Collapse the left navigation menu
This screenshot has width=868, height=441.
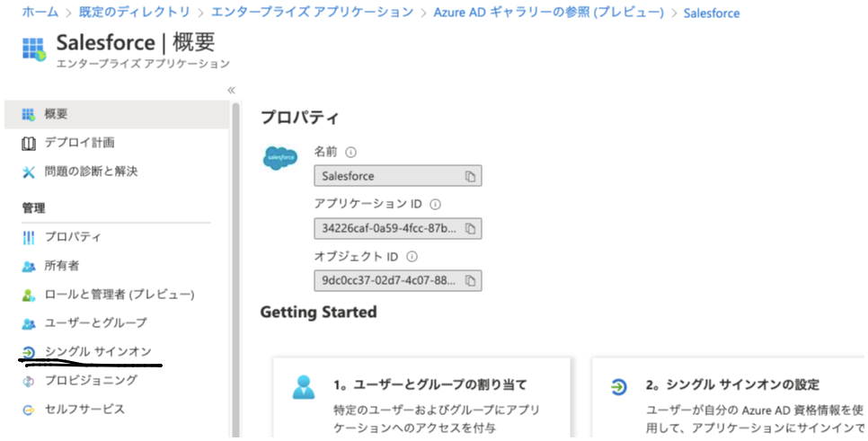(231, 91)
